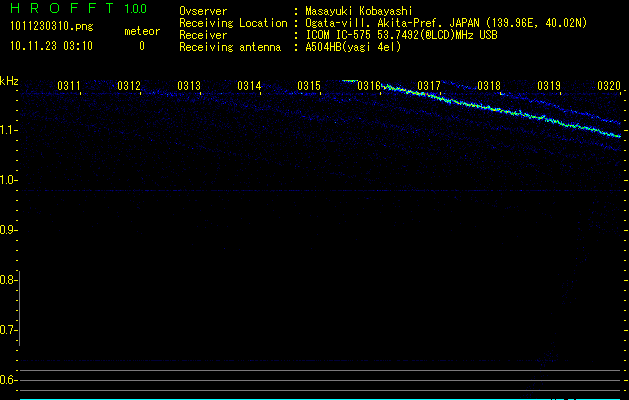629x400 pixels.
Task: Click the Receiver label text
Action: pyautogui.click(x=203, y=35)
